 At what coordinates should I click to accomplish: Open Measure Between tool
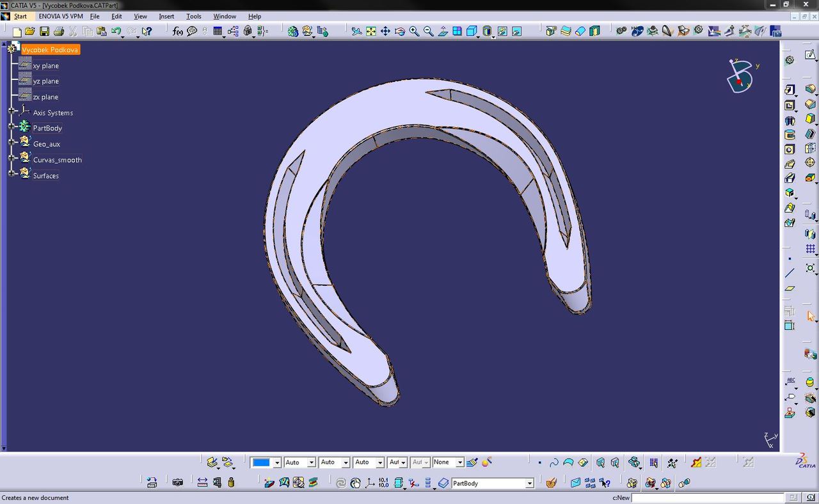click(x=202, y=483)
